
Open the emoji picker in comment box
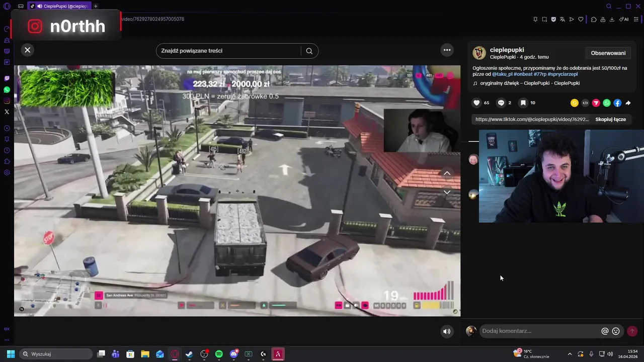tap(616, 331)
